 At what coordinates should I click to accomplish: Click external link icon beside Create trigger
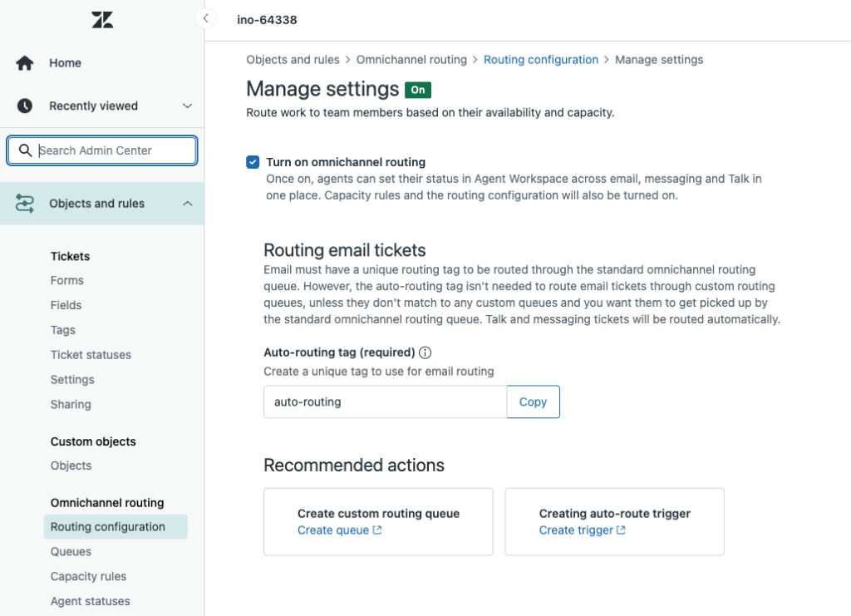621,530
